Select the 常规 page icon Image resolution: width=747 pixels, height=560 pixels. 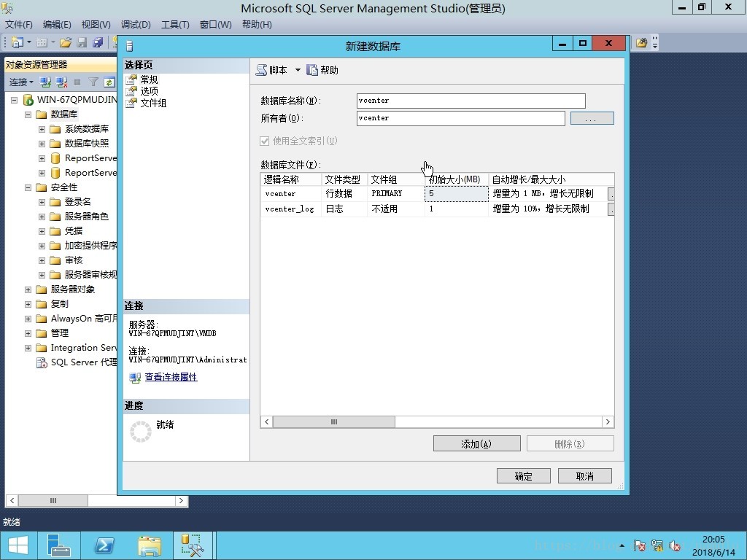pos(131,79)
